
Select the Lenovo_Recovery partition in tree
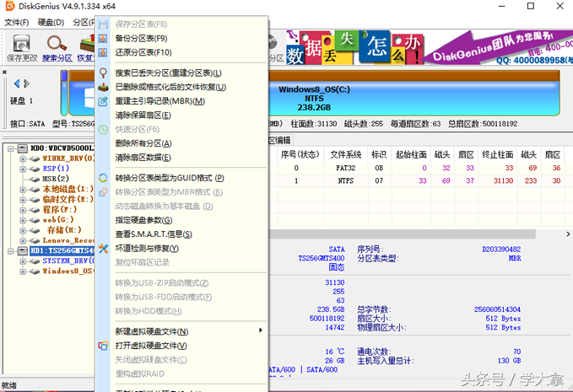coord(68,240)
